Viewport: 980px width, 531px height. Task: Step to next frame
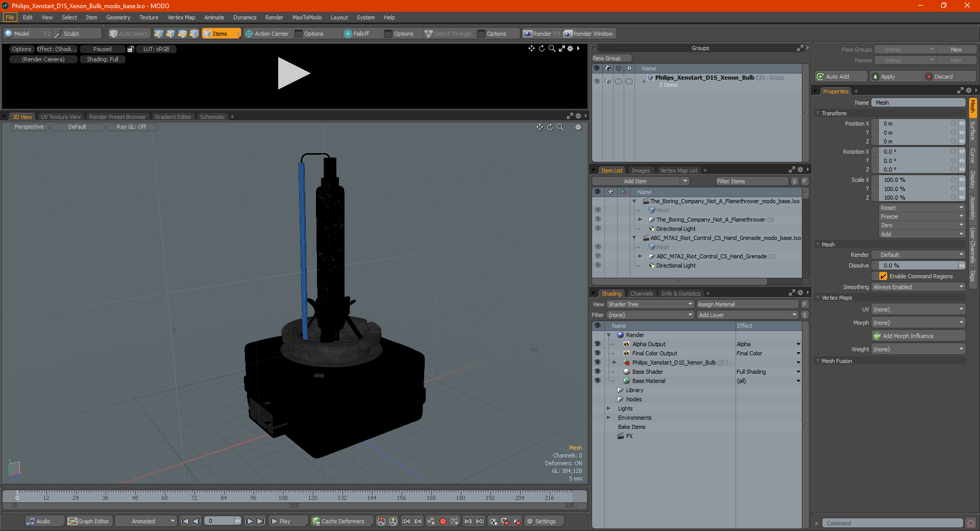pos(249,521)
